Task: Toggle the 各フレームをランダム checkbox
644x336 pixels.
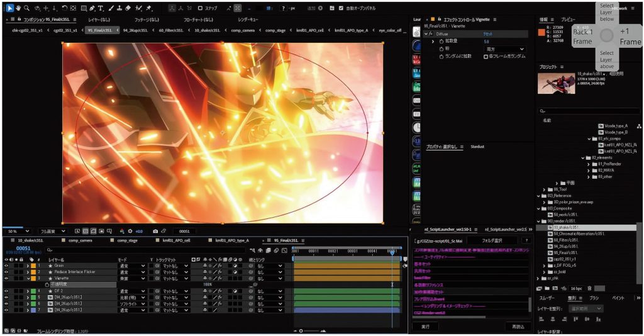Action: click(x=486, y=56)
